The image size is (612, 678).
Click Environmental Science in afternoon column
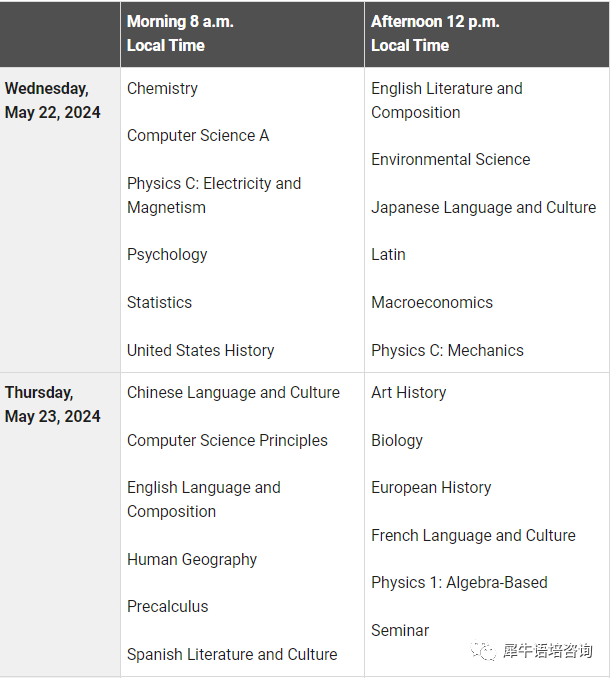click(451, 160)
